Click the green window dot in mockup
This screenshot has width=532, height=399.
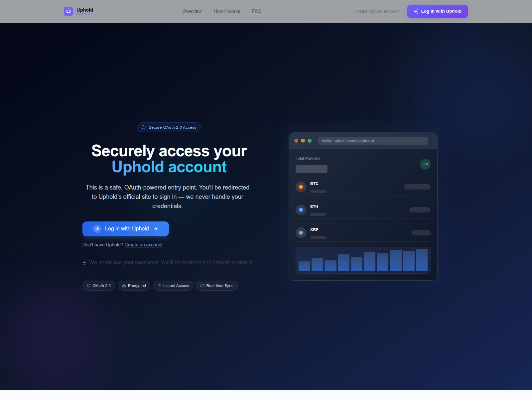point(310,141)
